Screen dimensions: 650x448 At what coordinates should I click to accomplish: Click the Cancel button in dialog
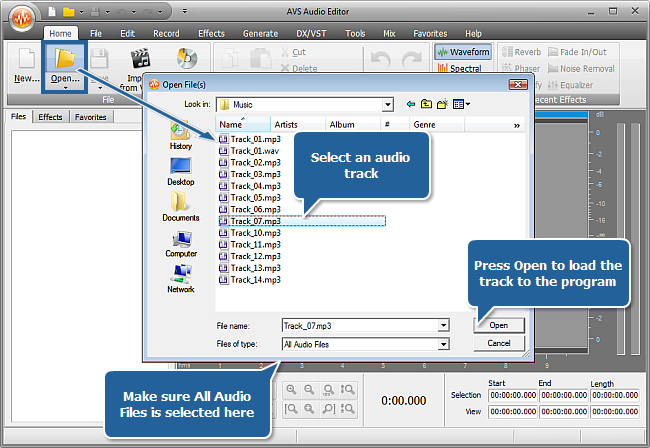[499, 343]
